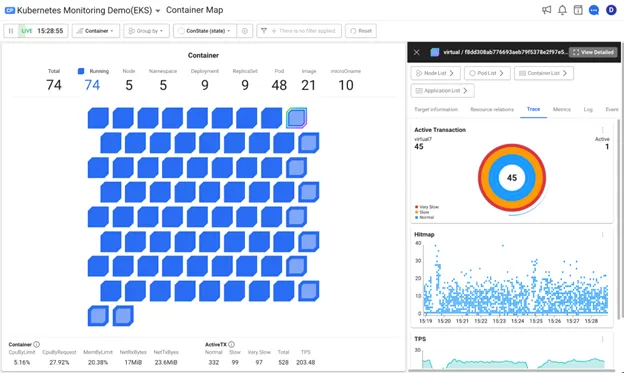Open Active Transaction widget options menu

(x=603, y=130)
